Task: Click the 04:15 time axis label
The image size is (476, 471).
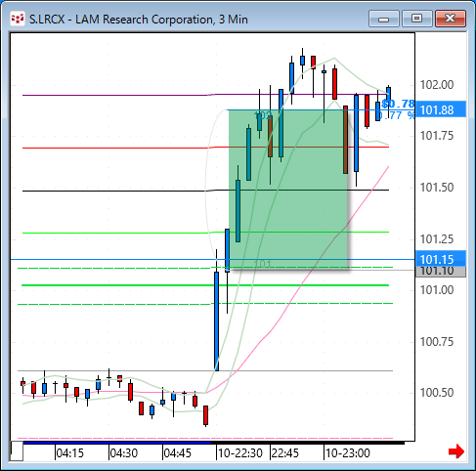Action: [x=69, y=453]
